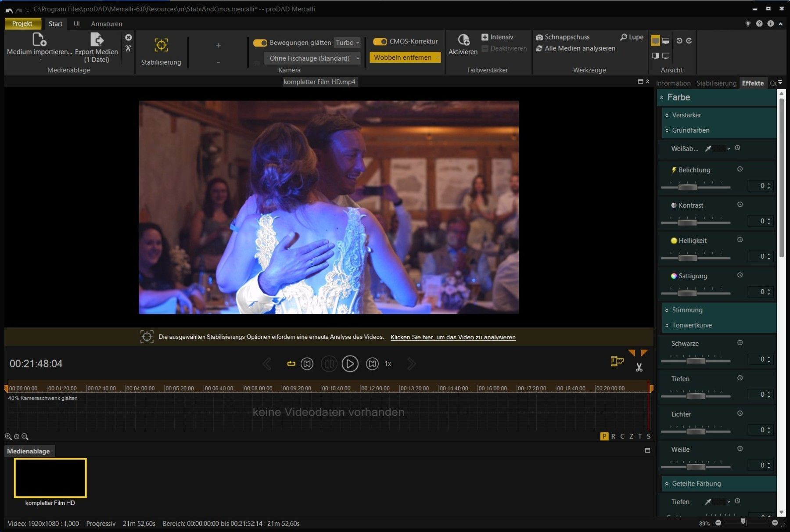Screen dimensions: 790x532
Task: Click the Export Medien icon
Action: pyautogui.click(x=97, y=40)
